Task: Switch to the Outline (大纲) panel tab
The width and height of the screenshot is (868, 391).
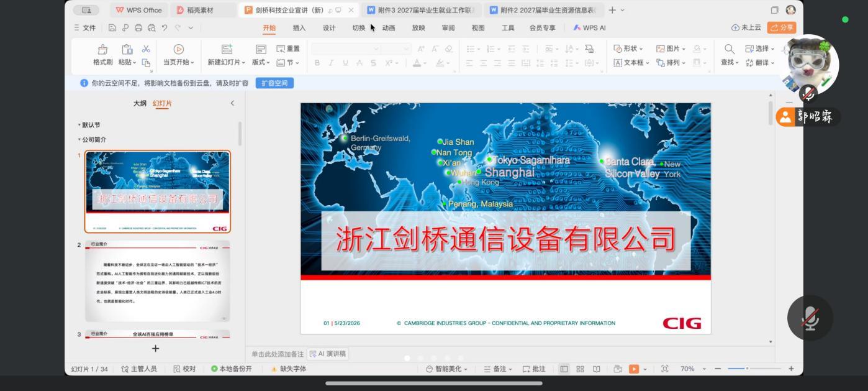Action: point(140,104)
